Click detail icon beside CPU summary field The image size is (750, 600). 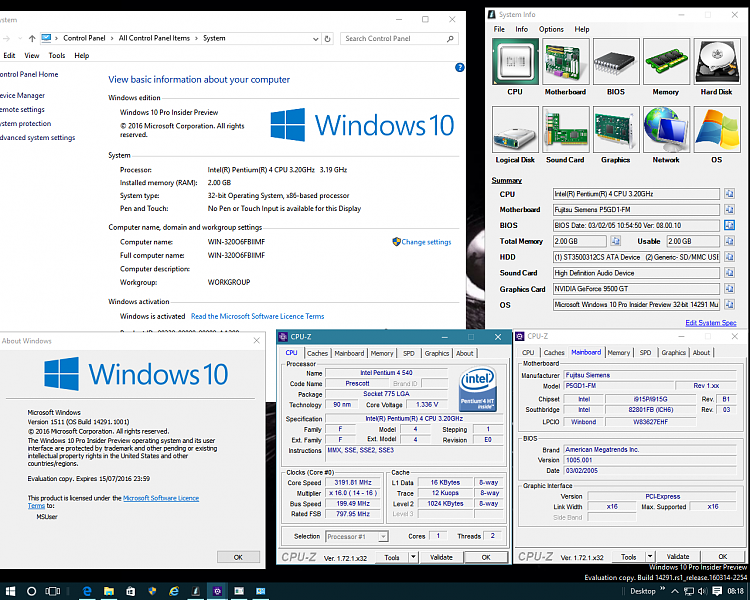point(729,194)
